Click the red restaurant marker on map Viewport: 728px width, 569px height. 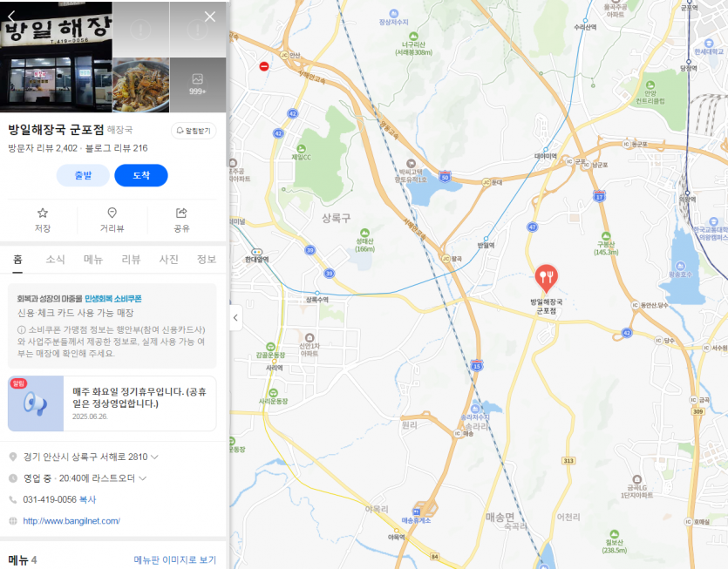[x=546, y=279]
